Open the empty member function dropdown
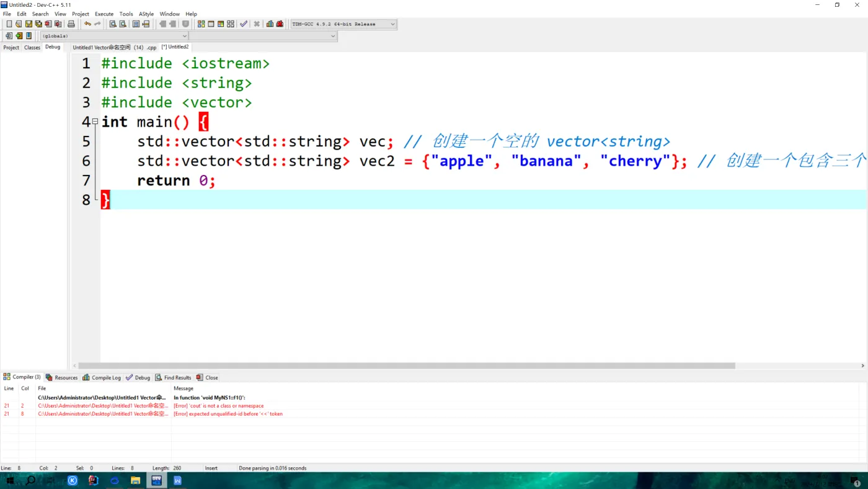This screenshot has width=868, height=489. click(x=263, y=36)
